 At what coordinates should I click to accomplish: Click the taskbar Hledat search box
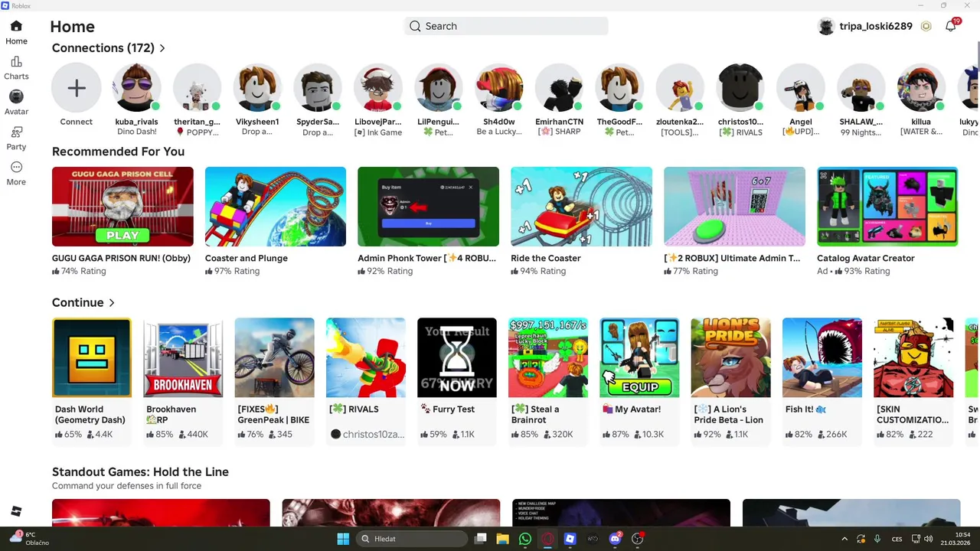pyautogui.click(x=413, y=539)
